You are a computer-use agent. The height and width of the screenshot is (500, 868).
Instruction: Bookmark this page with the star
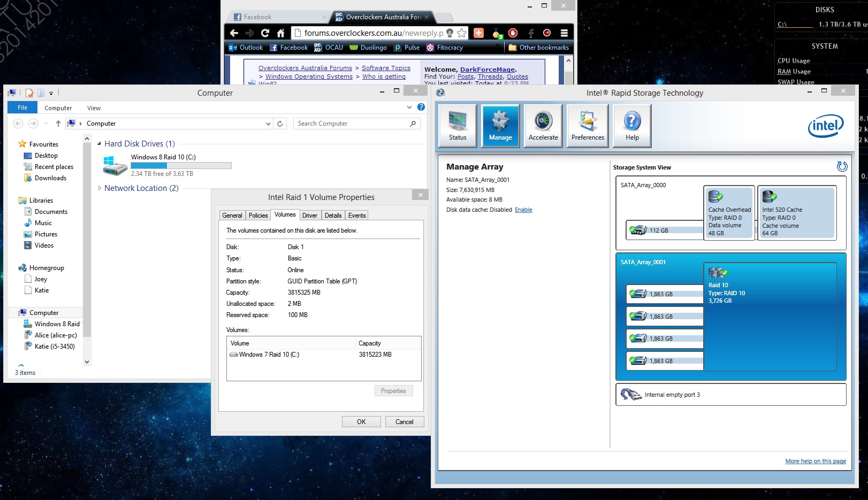point(461,33)
